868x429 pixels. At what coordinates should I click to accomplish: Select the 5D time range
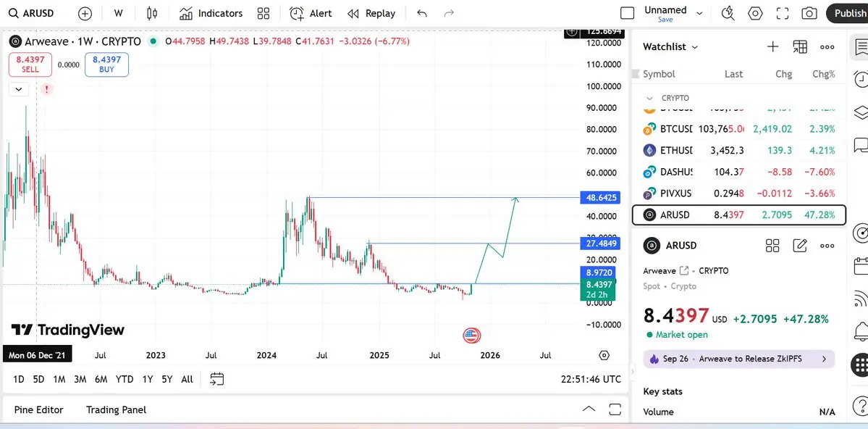point(38,379)
